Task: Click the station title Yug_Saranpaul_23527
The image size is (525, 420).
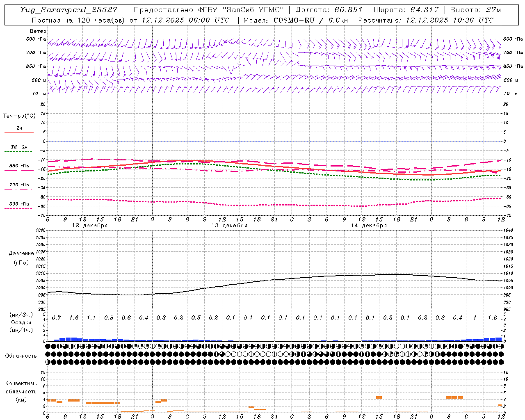Action: (x=69, y=10)
